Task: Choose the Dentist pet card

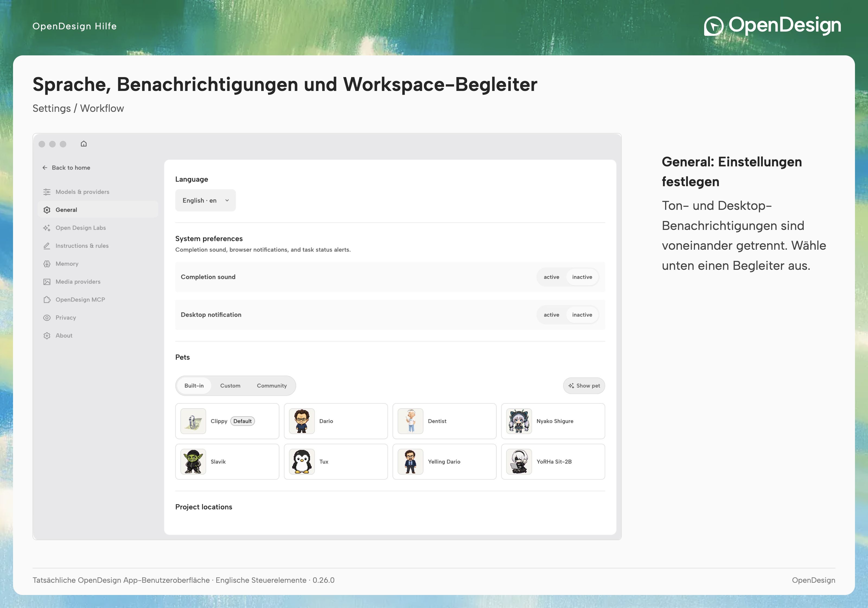Action: tap(444, 421)
